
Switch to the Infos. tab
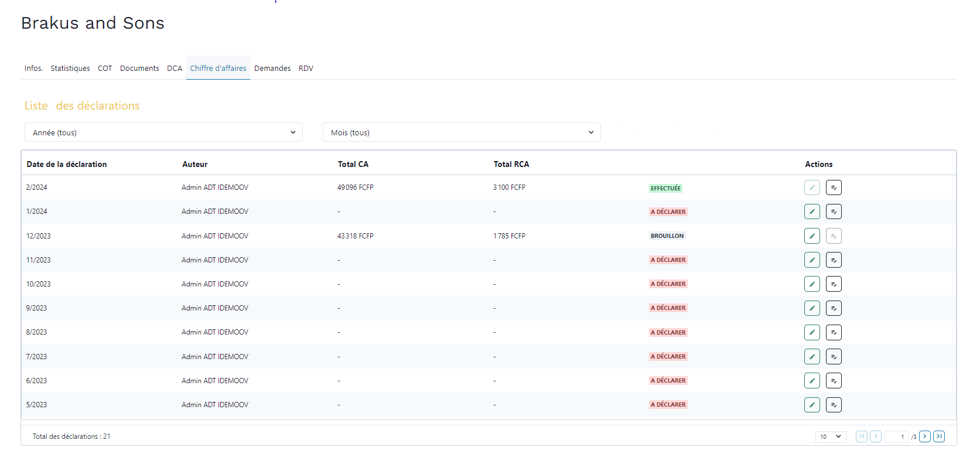[33, 69]
